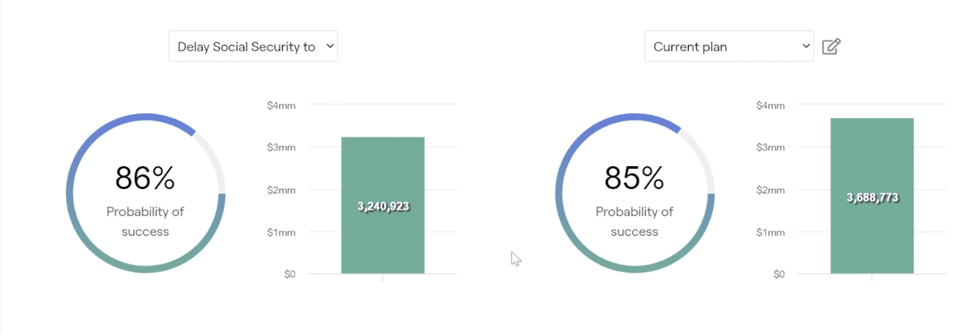Image resolution: width=980 pixels, height=335 pixels.
Task: Click the $4mm axis label on left chart
Action: [x=281, y=106]
